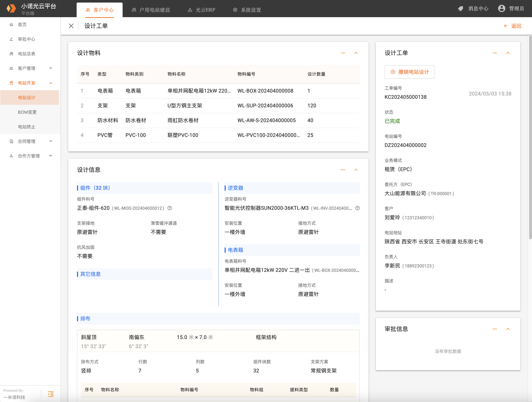
Task: Click the 一米诺科技 powered-by text
Action: pyautogui.click(x=14, y=397)
